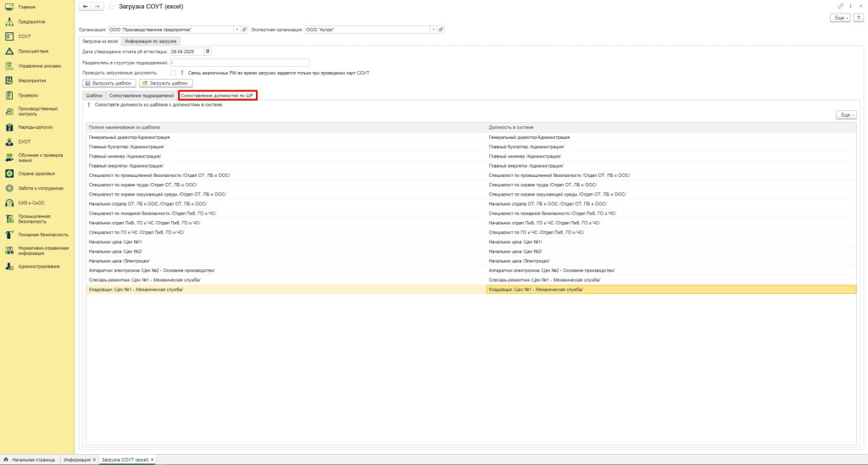The width and height of the screenshot is (868, 465).
Task: Select template row Главный энергетик /Администрация/
Action: coord(287,166)
